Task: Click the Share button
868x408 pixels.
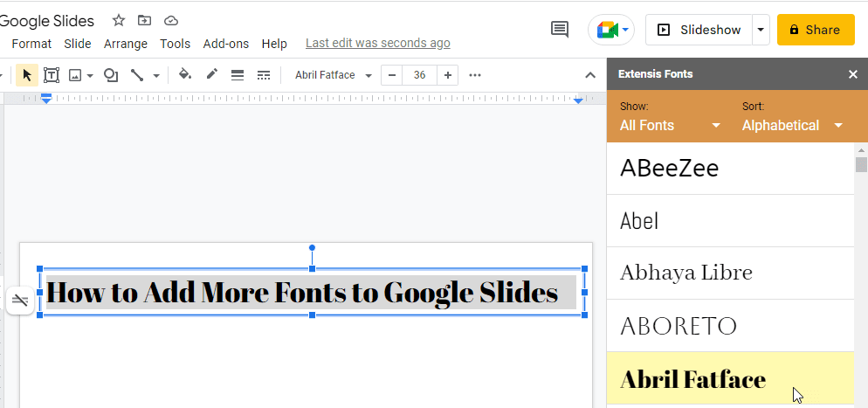Action: (816, 30)
